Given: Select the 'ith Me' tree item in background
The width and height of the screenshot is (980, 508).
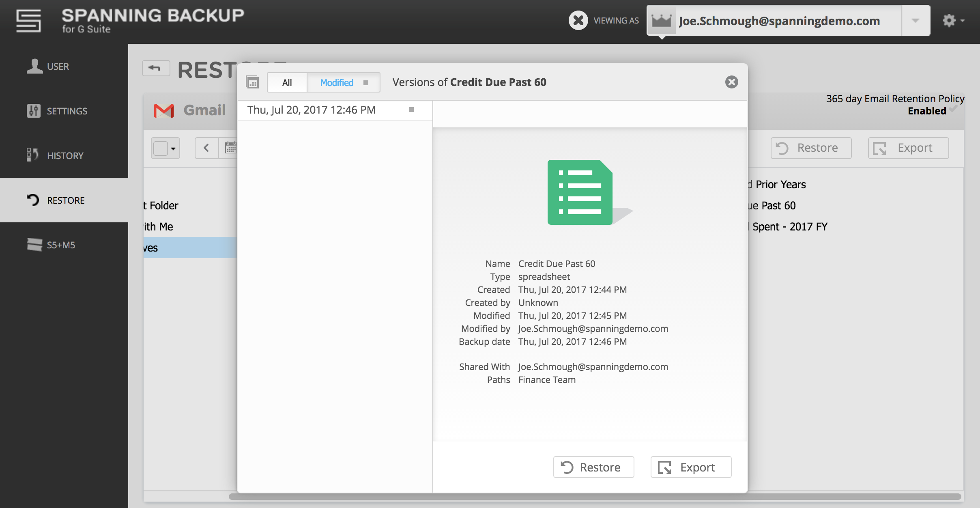Looking at the screenshot, I should pyautogui.click(x=190, y=227).
